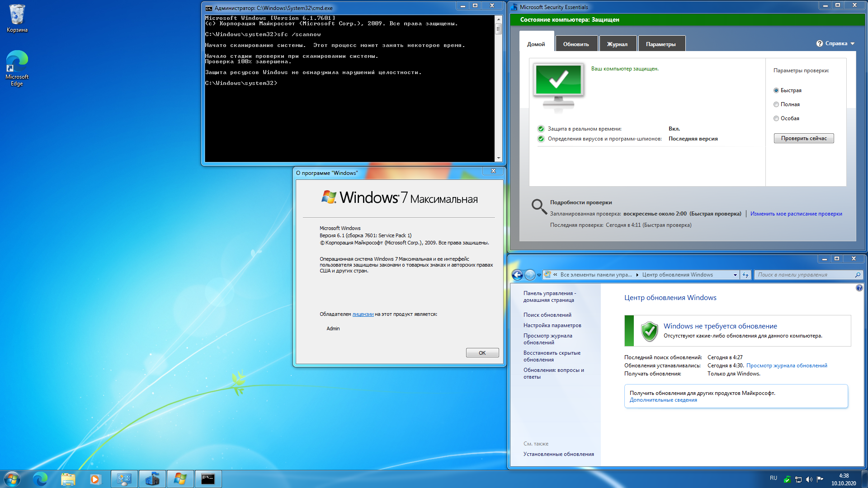The width and height of the screenshot is (868, 488).
Task: Click the cmd.exe title bar icon
Action: [208, 8]
